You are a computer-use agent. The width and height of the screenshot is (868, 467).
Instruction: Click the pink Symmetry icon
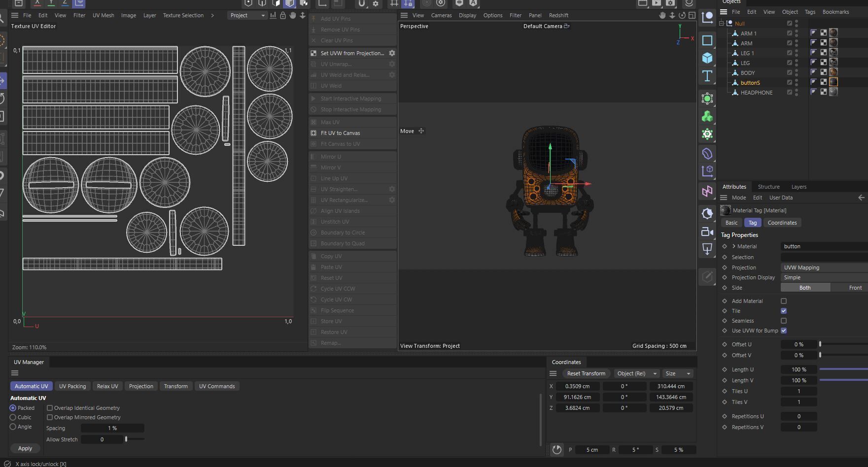click(707, 191)
